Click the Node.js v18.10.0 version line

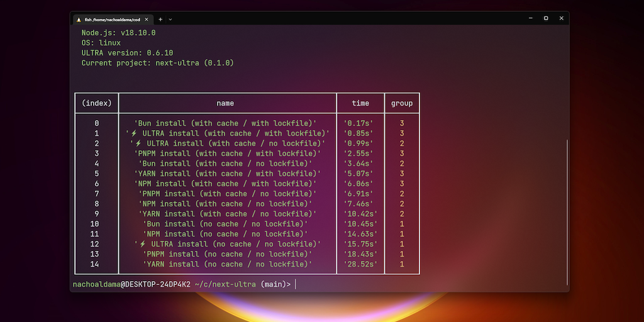(x=118, y=33)
